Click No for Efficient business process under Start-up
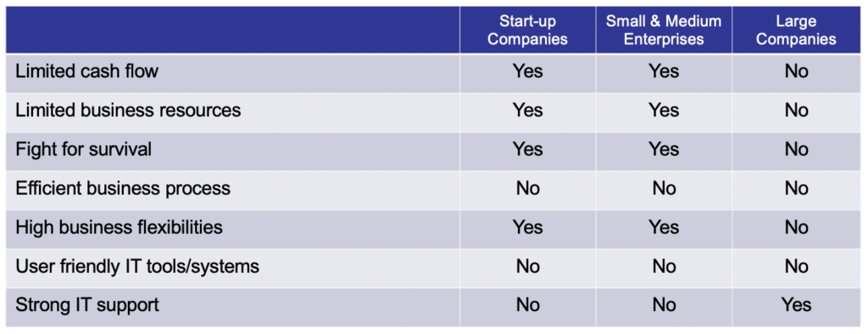Image resolution: width=868 pixels, height=334 pixels. [x=527, y=188]
